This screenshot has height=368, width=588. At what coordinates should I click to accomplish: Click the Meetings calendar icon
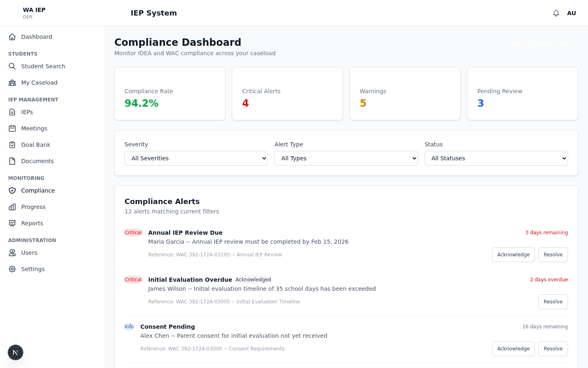tap(12, 128)
